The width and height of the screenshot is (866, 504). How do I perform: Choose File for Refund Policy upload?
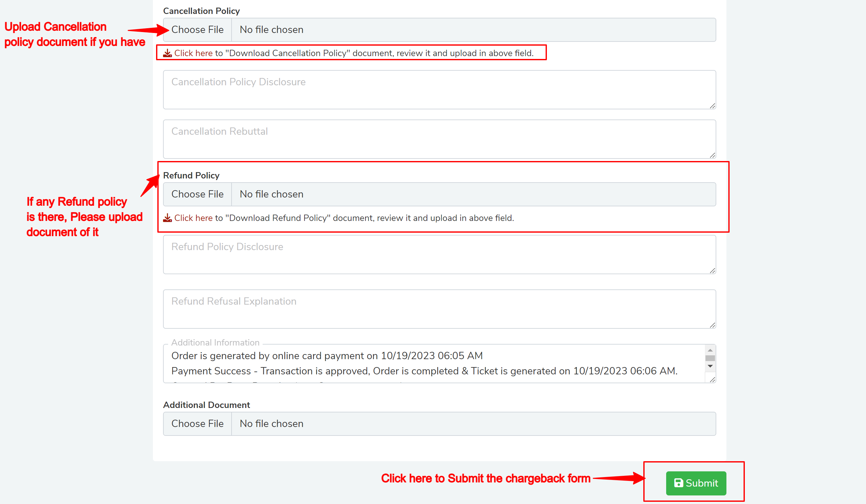click(x=197, y=194)
